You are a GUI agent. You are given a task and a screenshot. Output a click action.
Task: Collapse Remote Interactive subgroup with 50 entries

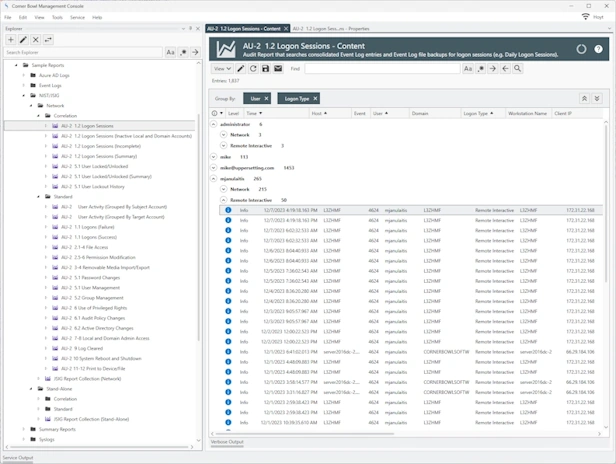pyautogui.click(x=224, y=200)
